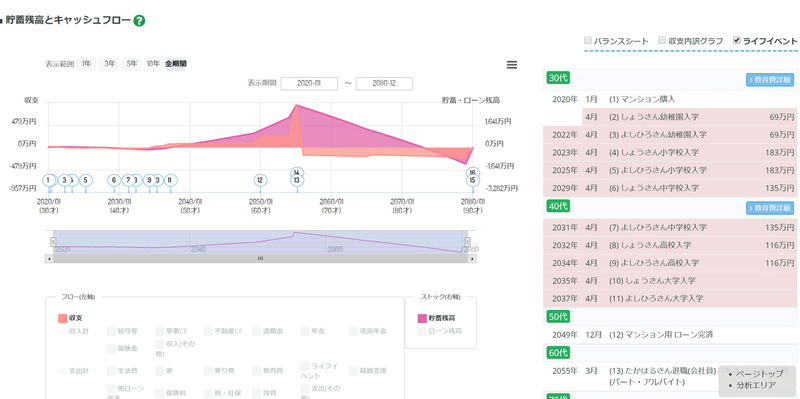Toggle the ローン残高 legend checkbox
The height and width of the screenshot is (399, 800).
point(422,332)
